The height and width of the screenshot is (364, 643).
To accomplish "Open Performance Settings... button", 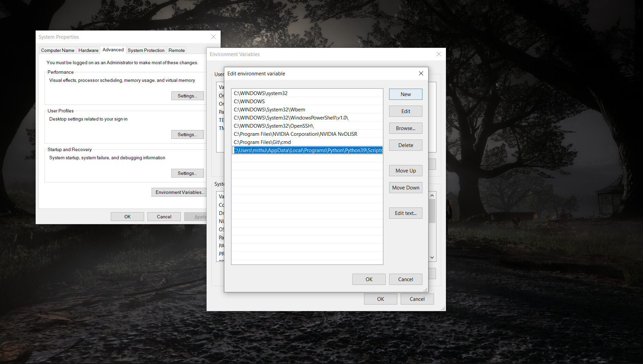I will (187, 96).
